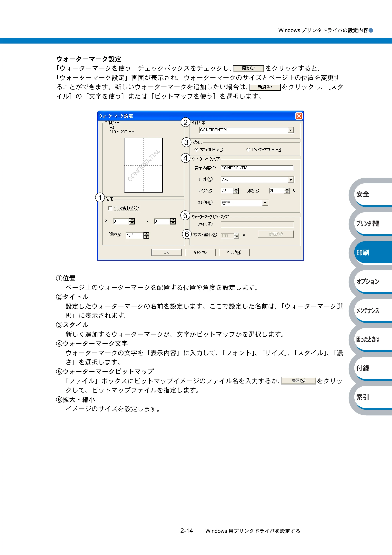Click the 傾き angle spinner arrows
Viewport: 392px width, 555px height.
(146, 235)
